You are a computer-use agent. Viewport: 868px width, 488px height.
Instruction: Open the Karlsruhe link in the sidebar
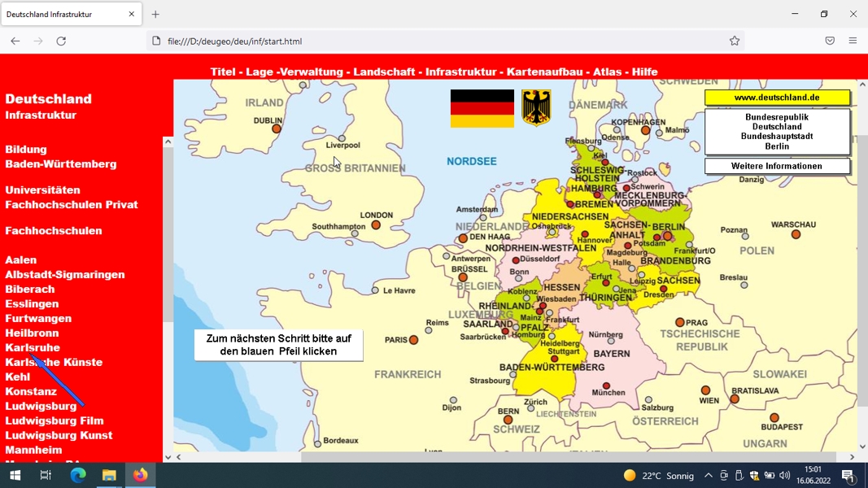pos(33,347)
